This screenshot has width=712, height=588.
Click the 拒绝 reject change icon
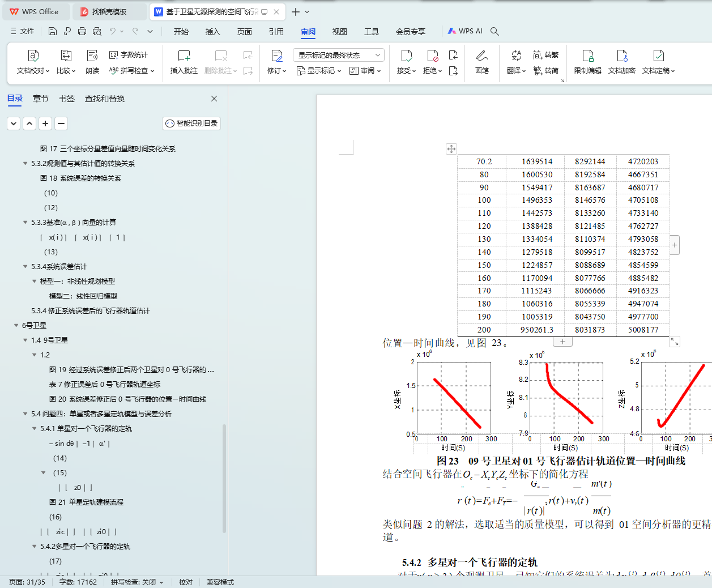tap(433, 56)
